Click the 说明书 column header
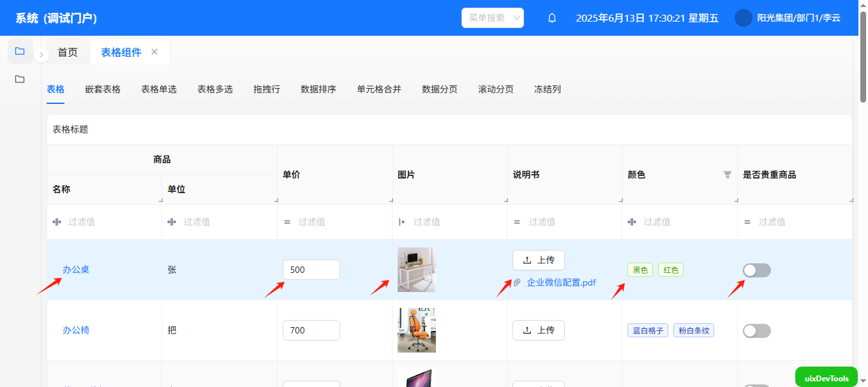 click(565, 174)
